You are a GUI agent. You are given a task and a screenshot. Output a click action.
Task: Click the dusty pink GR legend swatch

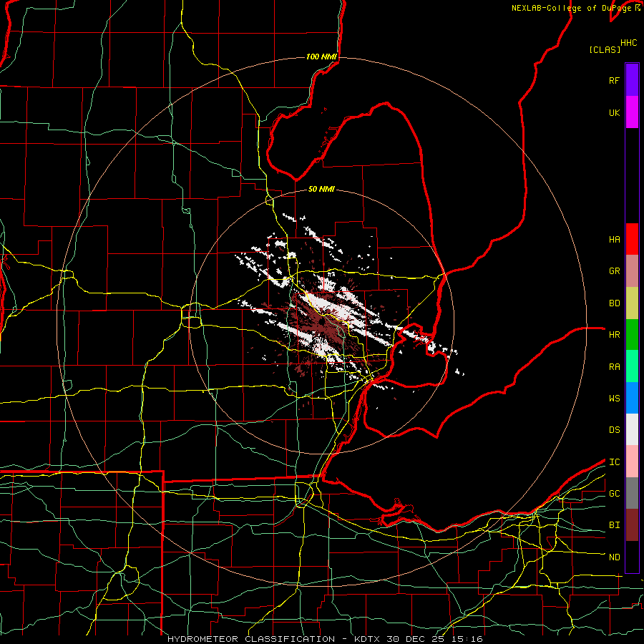tap(632, 271)
